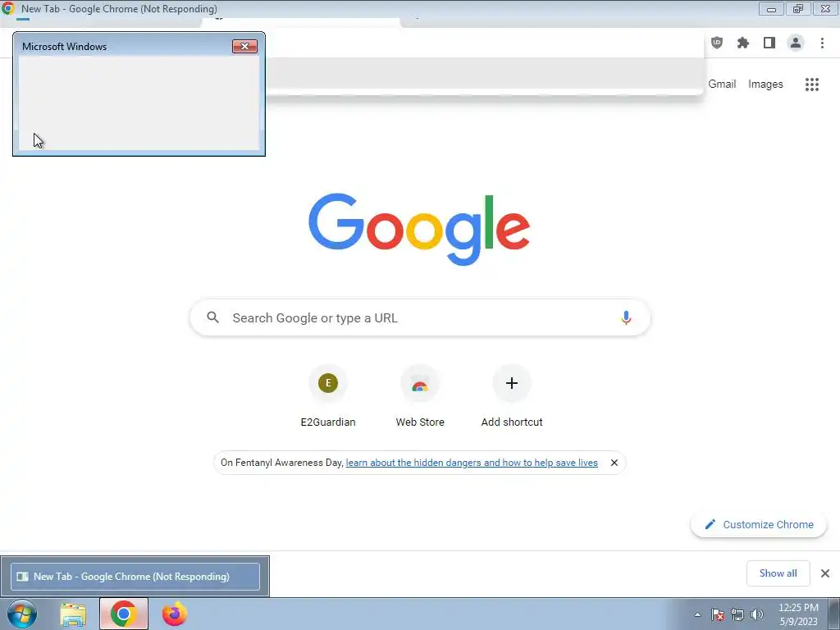
Task: Open the Google apps grid
Action: tap(812, 84)
